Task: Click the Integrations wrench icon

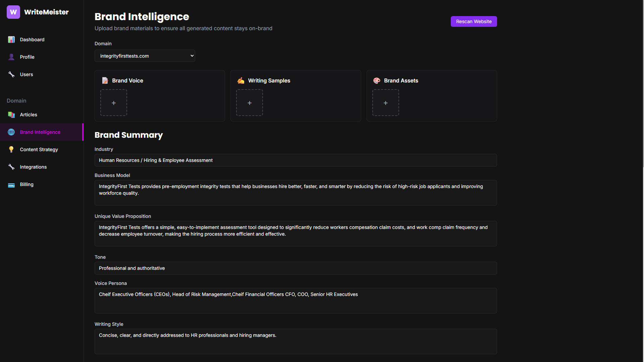Action: point(11,167)
